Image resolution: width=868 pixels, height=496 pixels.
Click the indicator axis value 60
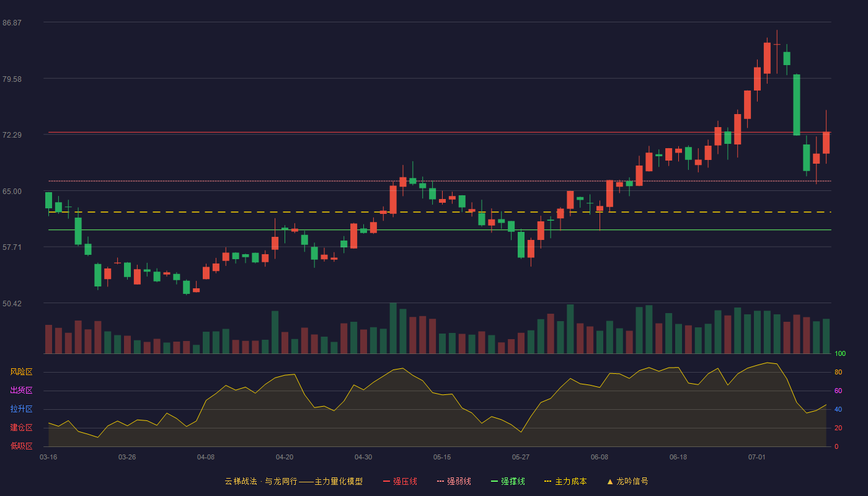838,391
